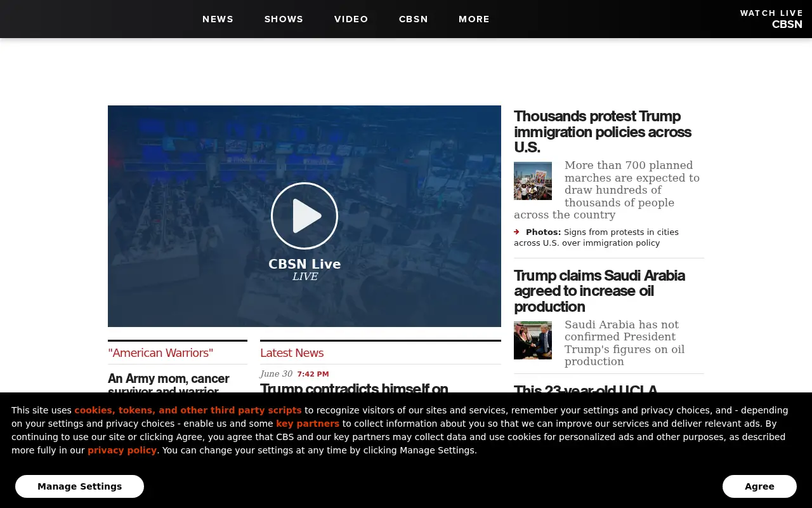Click Saudi Arabia has not confirmed summary
This screenshot has height=508, width=812.
(x=625, y=343)
